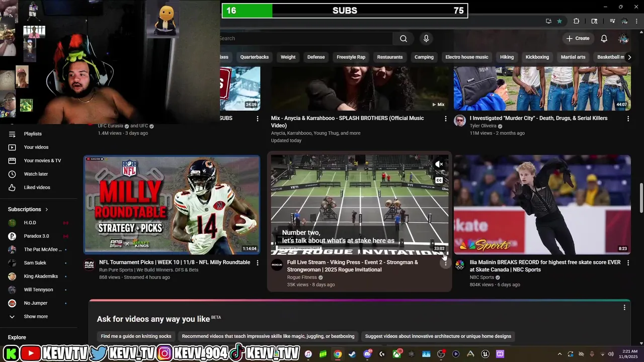
Task: Select the Camping filter chip
Action: coord(424,57)
